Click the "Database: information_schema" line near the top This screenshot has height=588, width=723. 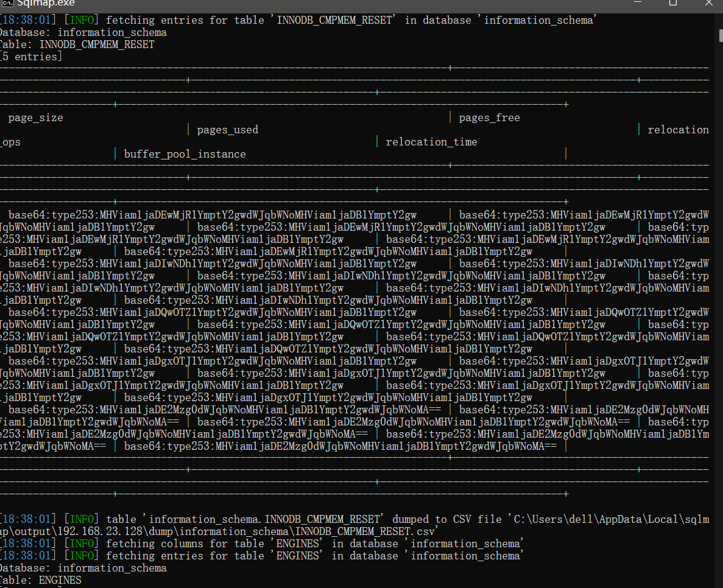82,32
